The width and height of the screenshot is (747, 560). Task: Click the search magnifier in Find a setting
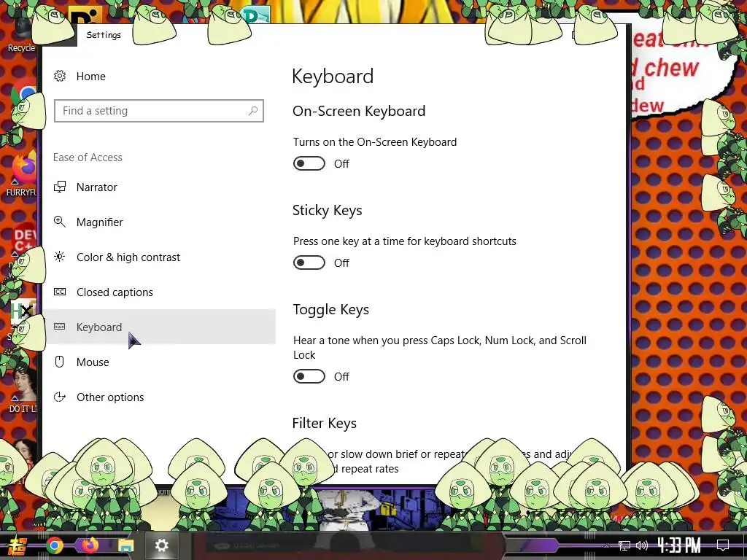pyautogui.click(x=253, y=111)
